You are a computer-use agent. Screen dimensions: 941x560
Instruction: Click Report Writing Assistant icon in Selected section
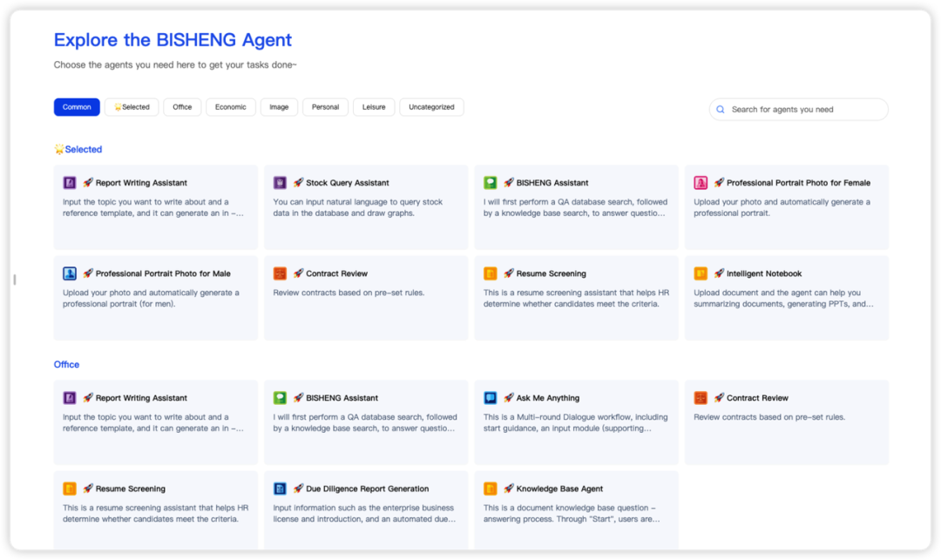(x=70, y=182)
